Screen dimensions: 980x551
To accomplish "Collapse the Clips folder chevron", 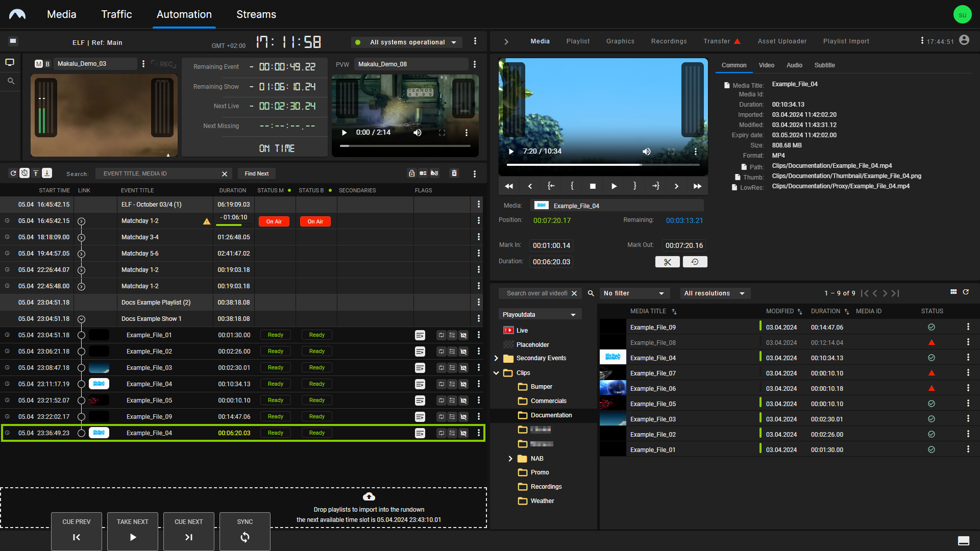I will pos(496,373).
